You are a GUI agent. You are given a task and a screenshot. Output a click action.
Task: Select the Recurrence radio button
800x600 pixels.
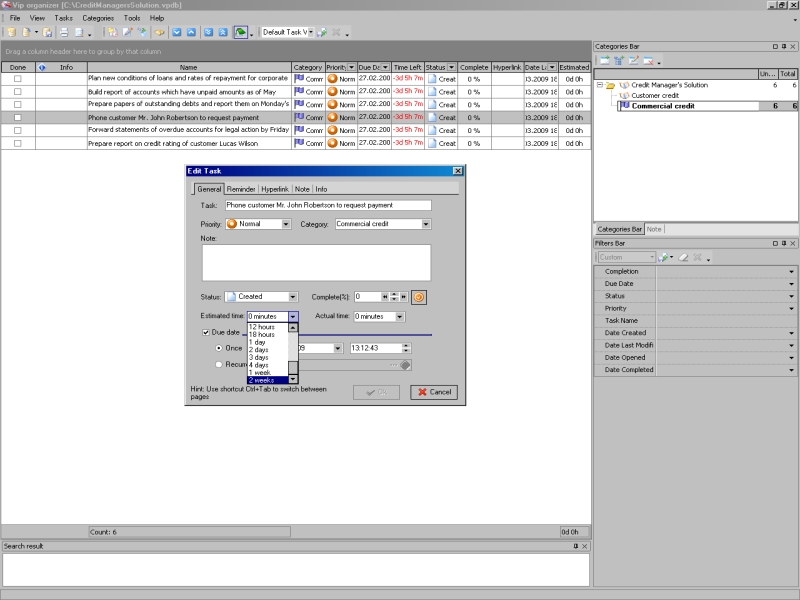tap(219, 365)
